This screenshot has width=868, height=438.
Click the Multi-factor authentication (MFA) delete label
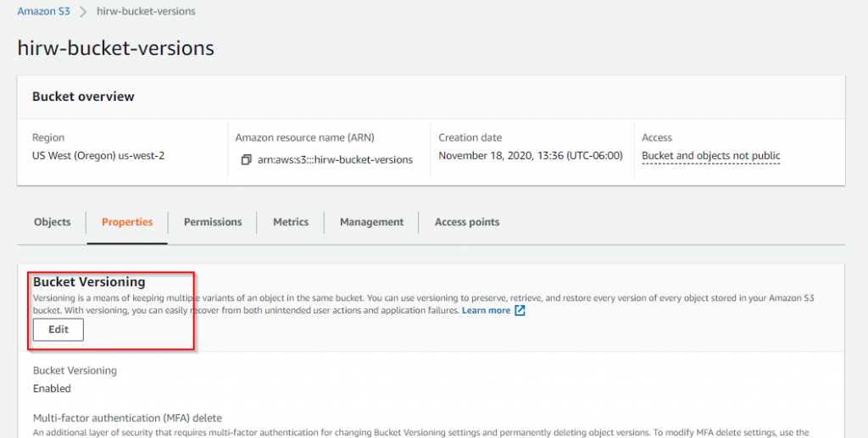point(127,419)
